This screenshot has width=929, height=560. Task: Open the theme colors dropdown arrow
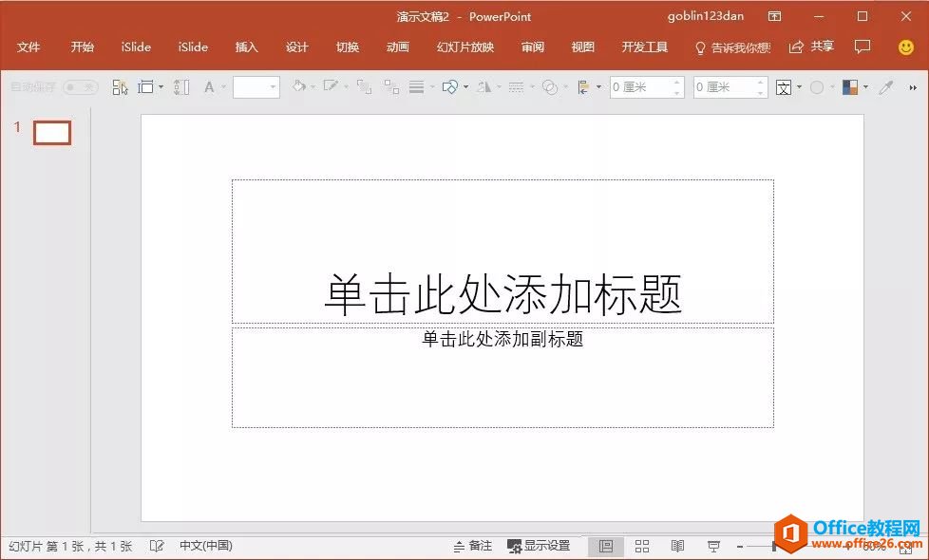coord(865,87)
